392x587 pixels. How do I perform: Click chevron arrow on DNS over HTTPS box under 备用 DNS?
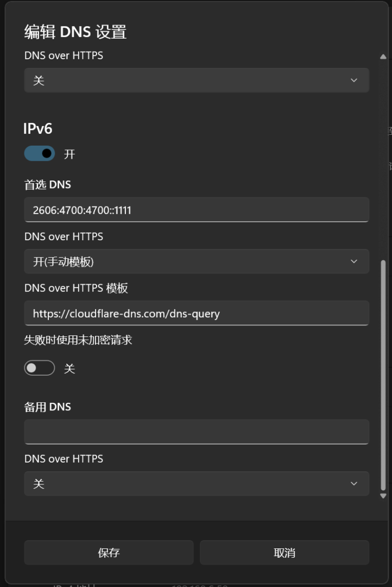pyautogui.click(x=354, y=484)
